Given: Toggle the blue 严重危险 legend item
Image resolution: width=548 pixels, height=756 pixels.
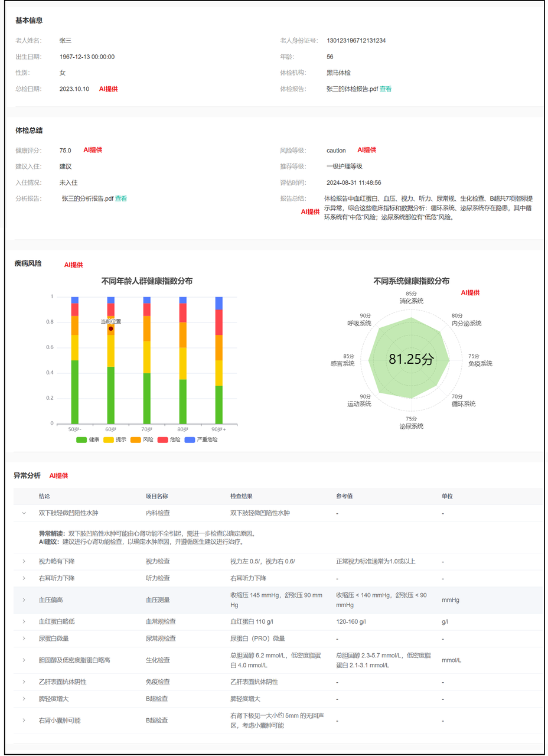Looking at the screenshot, I should [201, 439].
